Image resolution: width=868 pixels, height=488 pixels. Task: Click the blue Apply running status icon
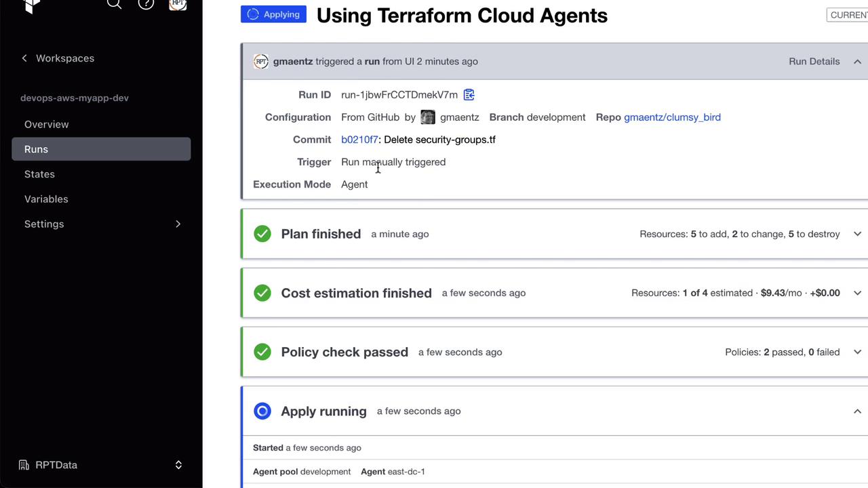262,411
